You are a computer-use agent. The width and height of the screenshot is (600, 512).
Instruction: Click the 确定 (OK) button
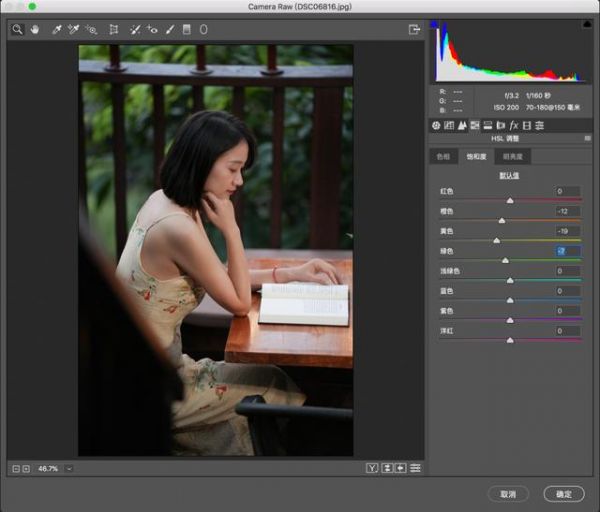[x=564, y=494]
